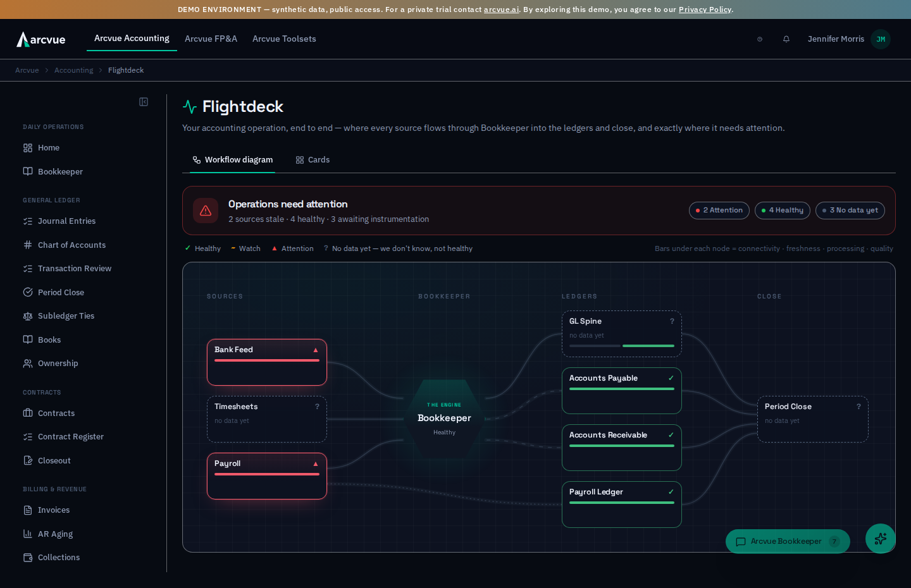Viewport: 911px width, 588px height.
Task: Select the Arcvue Accounting top tab
Action: point(132,39)
